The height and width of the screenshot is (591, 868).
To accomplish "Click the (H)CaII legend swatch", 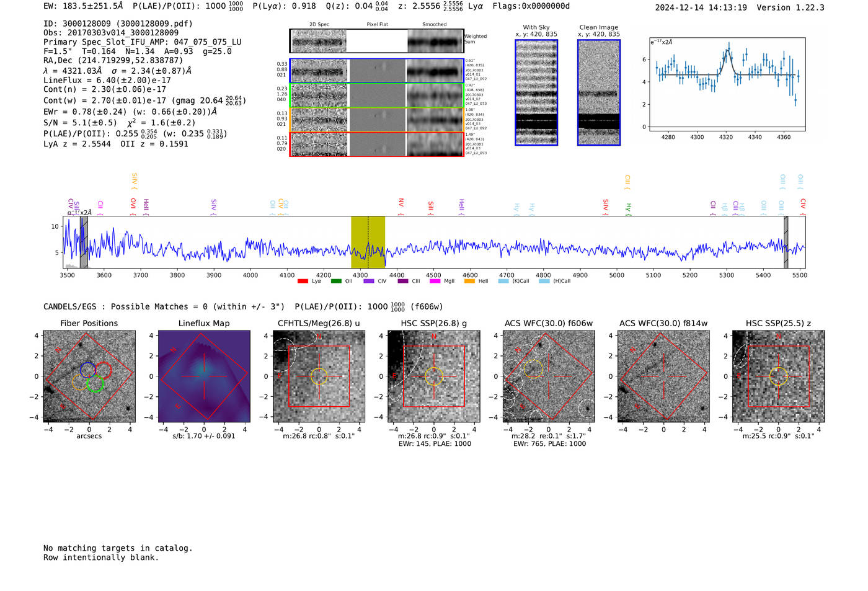I will coord(544,282).
